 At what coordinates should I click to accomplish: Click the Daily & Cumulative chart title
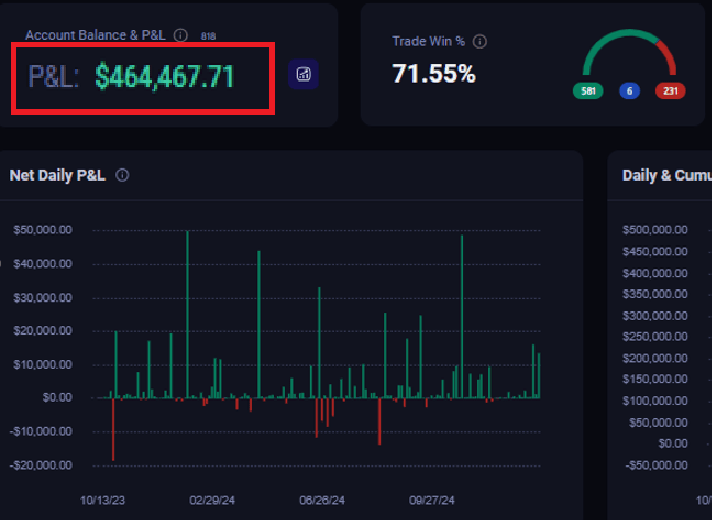tap(667, 175)
